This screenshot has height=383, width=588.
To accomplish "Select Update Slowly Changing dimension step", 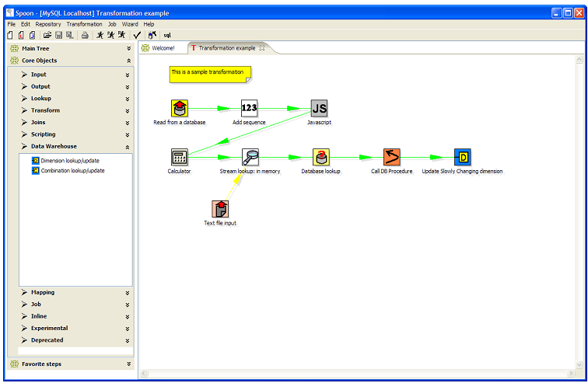I will pyautogui.click(x=462, y=157).
